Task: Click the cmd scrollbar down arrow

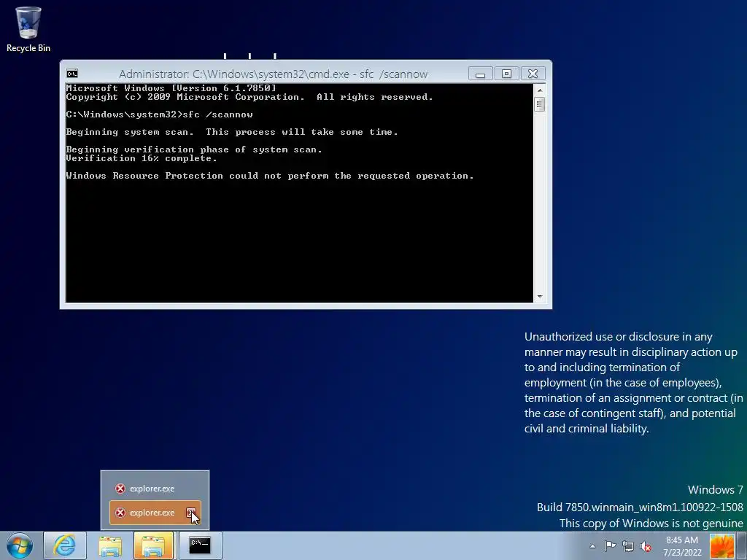Action: [540, 297]
